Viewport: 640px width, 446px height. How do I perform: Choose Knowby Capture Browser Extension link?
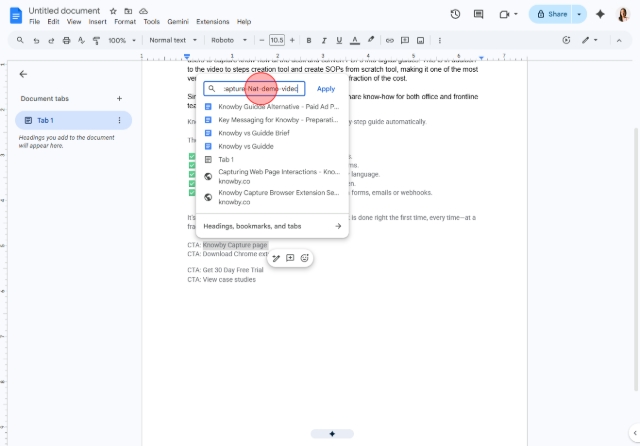pyautogui.click(x=272, y=197)
